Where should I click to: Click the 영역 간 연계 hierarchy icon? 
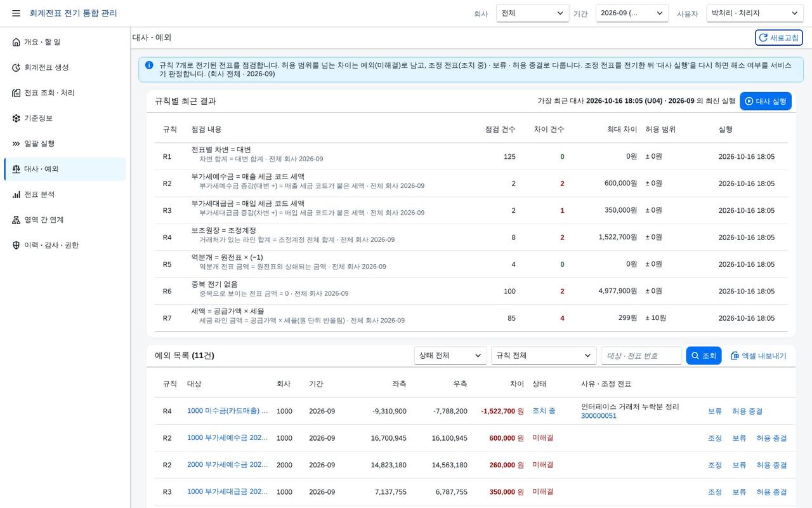click(16, 220)
